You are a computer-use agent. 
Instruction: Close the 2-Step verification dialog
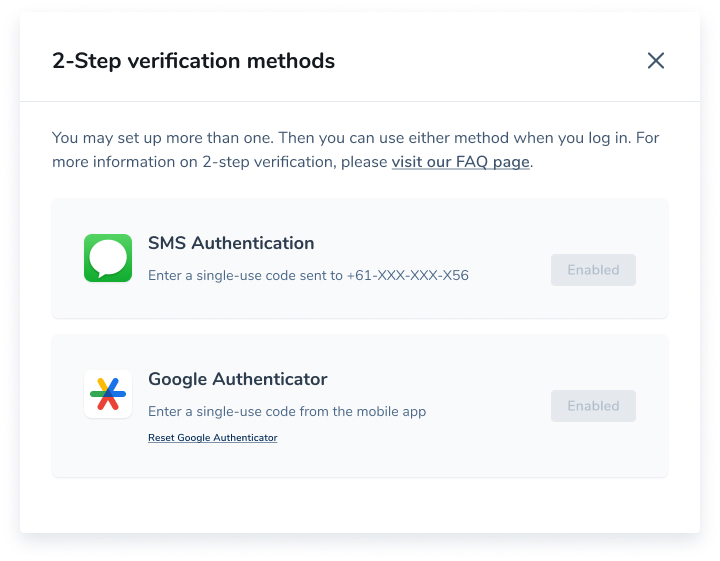656,61
